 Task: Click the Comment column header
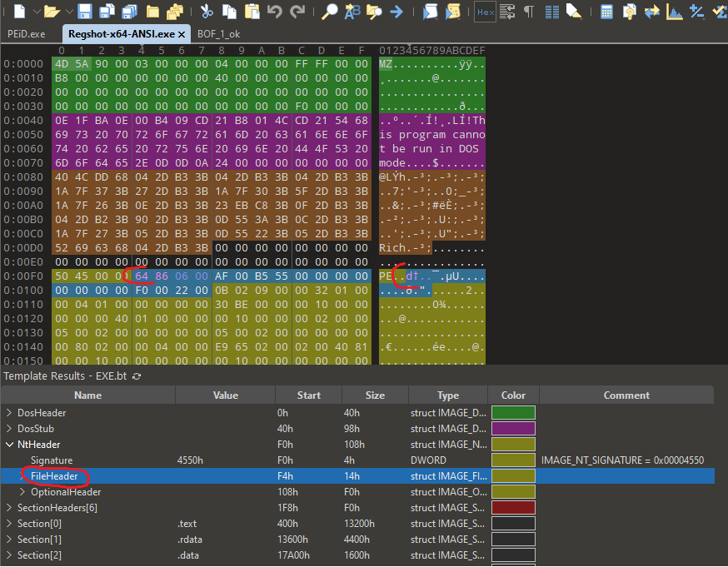[x=626, y=395]
